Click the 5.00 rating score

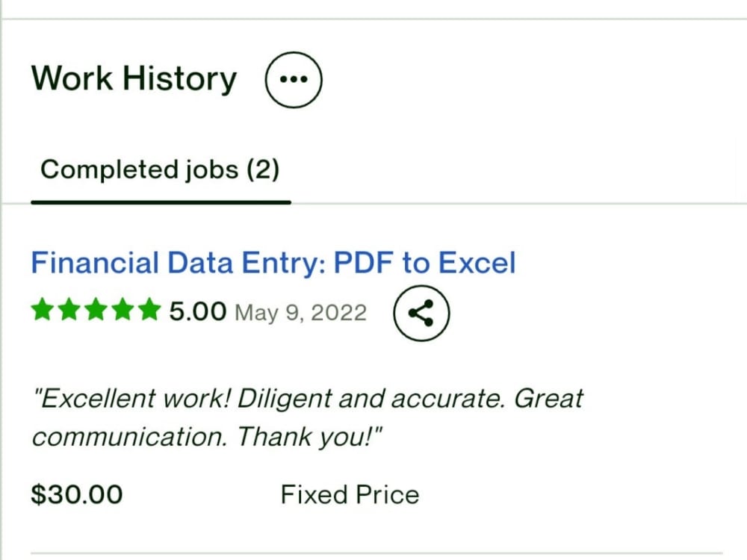tap(198, 311)
